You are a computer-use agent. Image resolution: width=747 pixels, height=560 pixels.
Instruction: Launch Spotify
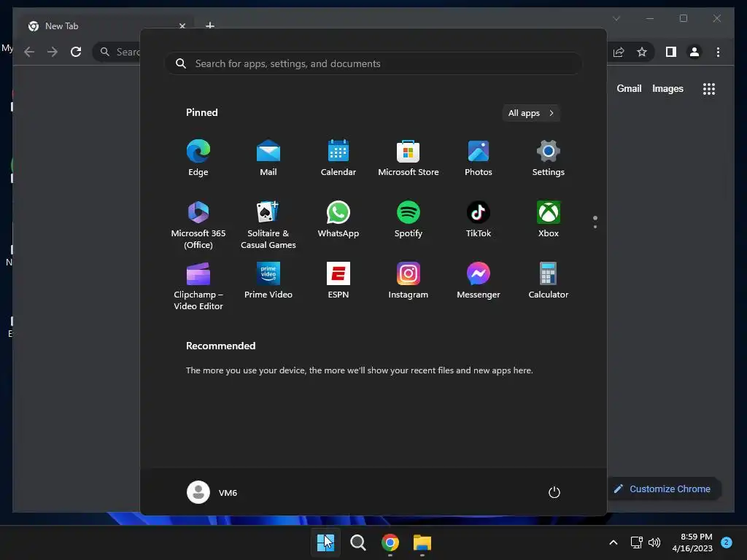[x=409, y=219]
